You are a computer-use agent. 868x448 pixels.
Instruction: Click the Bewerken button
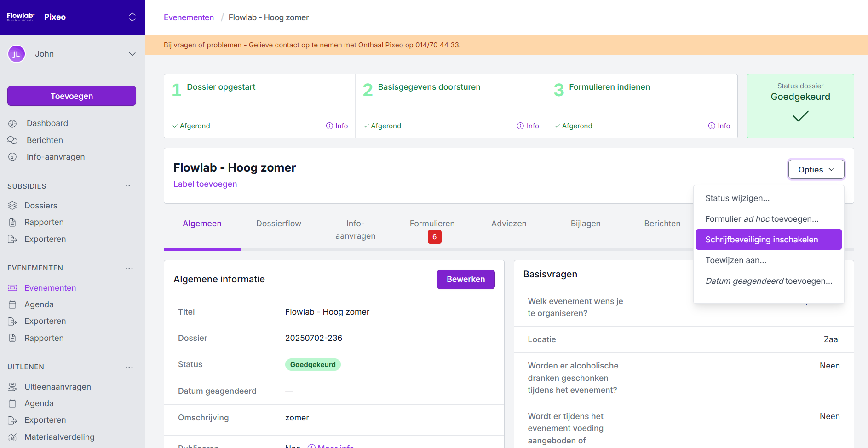click(x=466, y=279)
